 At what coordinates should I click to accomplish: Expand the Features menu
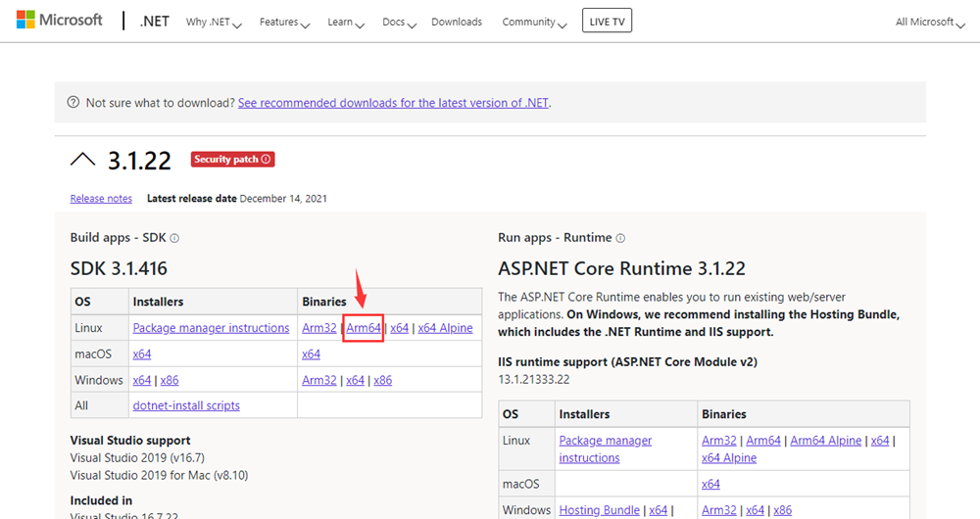tap(284, 22)
